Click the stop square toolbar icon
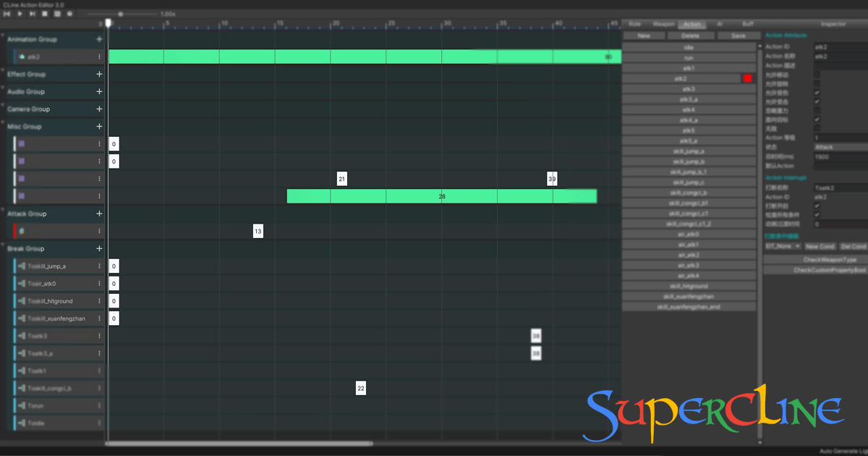 tap(44, 14)
